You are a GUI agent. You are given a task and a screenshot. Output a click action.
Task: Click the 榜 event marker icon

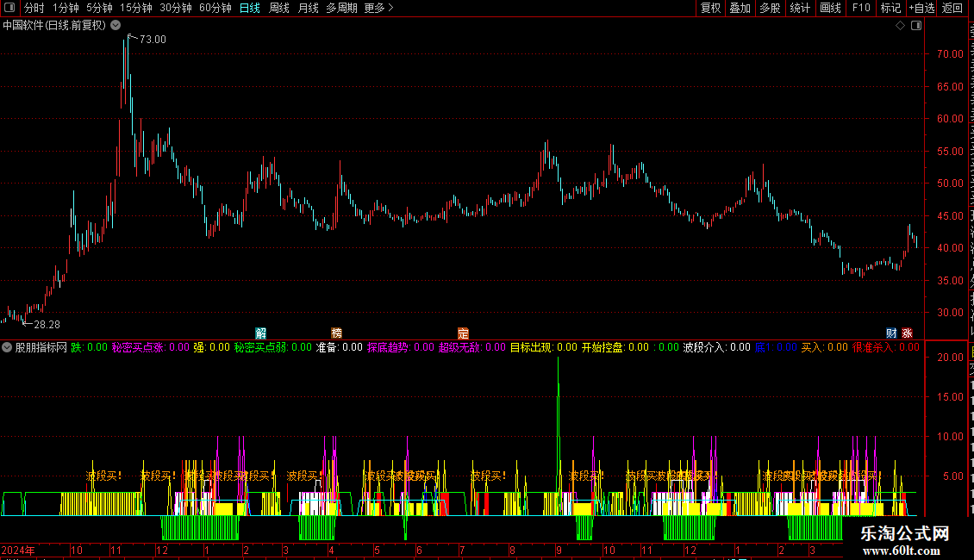(x=337, y=333)
